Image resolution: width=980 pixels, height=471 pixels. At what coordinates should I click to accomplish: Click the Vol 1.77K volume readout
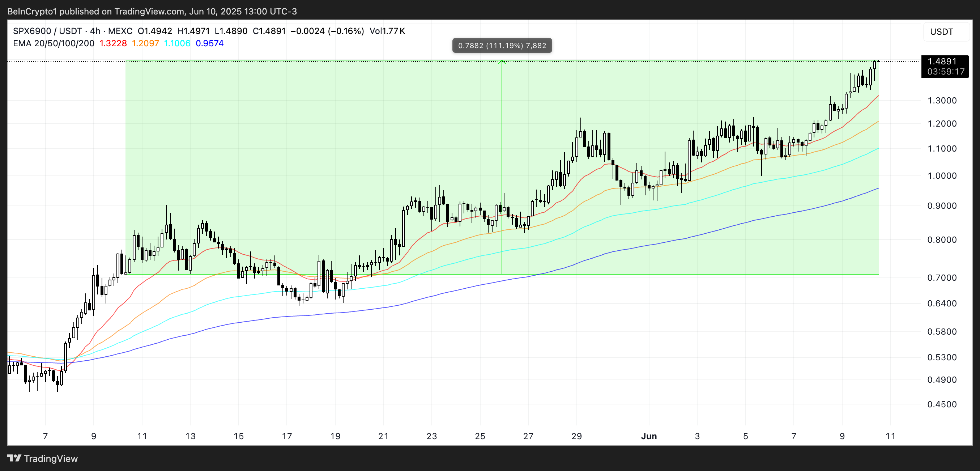tap(387, 31)
